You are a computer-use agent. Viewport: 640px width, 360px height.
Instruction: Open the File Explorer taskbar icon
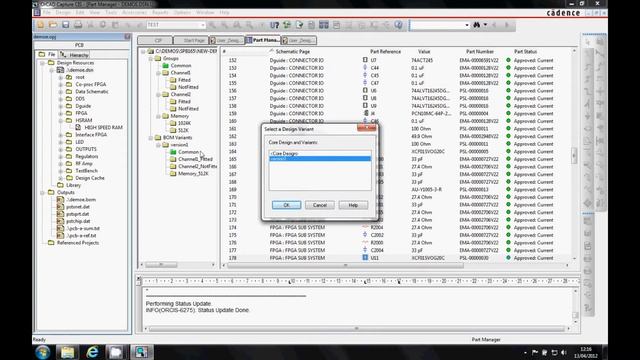(68, 352)
